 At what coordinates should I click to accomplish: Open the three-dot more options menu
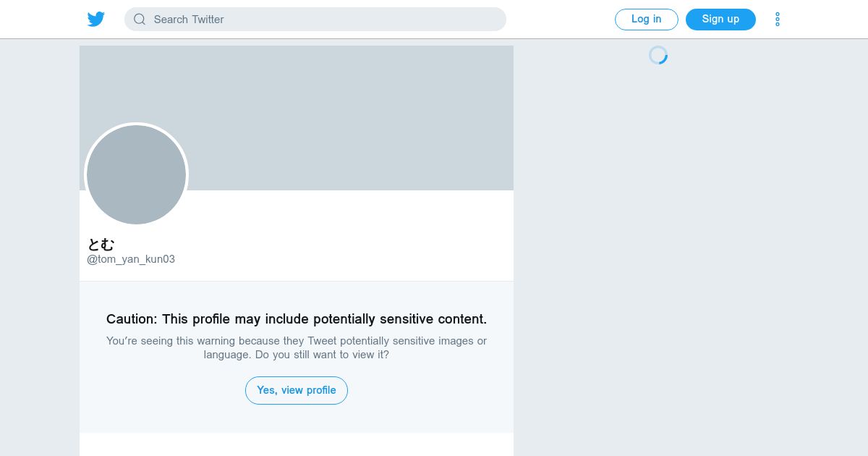[778, 20]
